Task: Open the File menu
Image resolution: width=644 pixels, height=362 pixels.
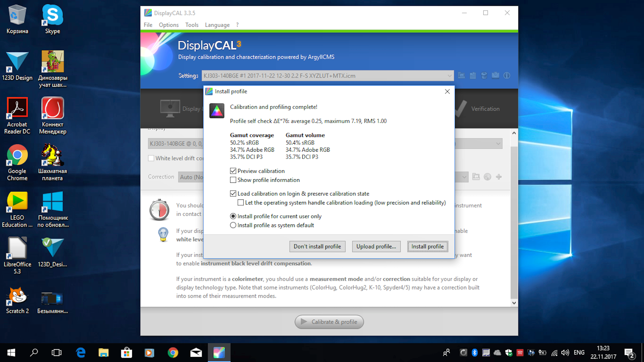Action: tap(148, 25)
